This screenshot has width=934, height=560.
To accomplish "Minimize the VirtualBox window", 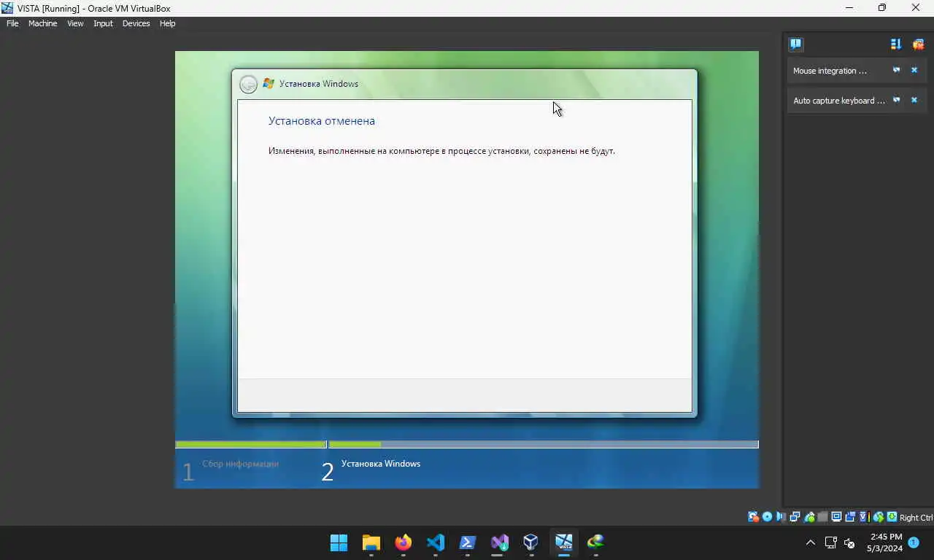I will pyautogui.click(x=849, y=8).
